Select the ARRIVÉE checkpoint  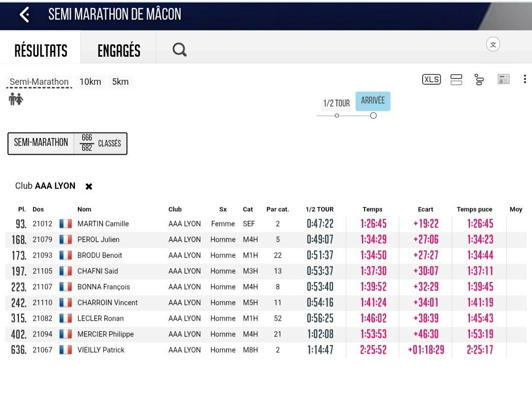pos(373,101)
